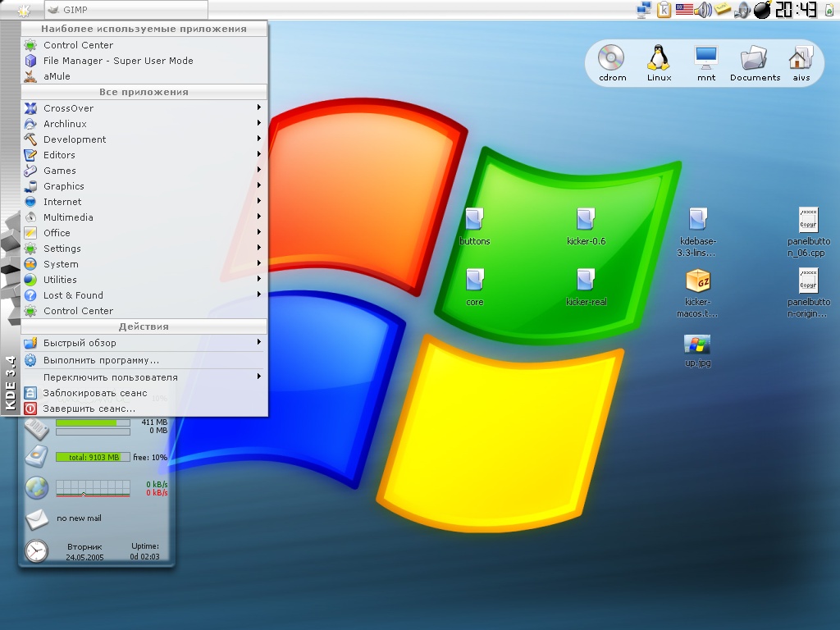Click the 20:43 digital clock

point(796,10)
